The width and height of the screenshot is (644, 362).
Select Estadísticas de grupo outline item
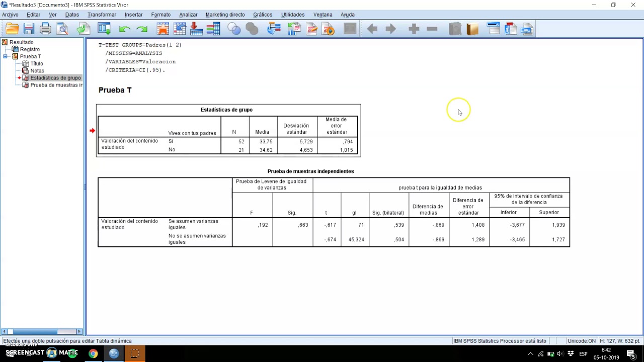55,78
